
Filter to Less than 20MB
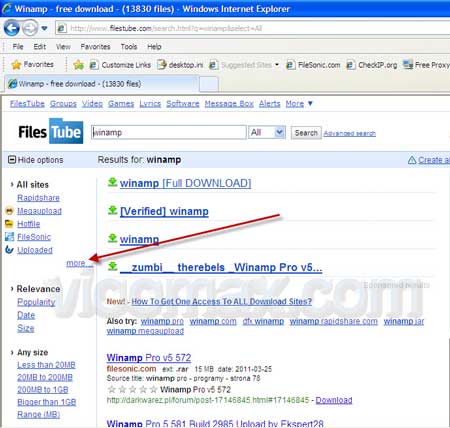[46, 365]
